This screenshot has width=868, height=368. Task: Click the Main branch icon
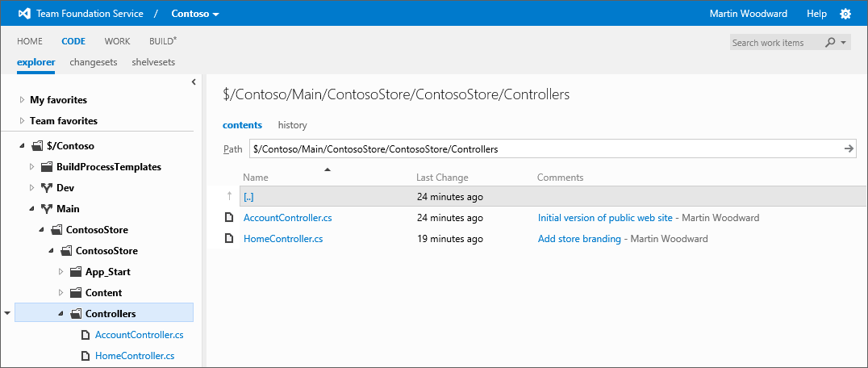tap(47, 209)
